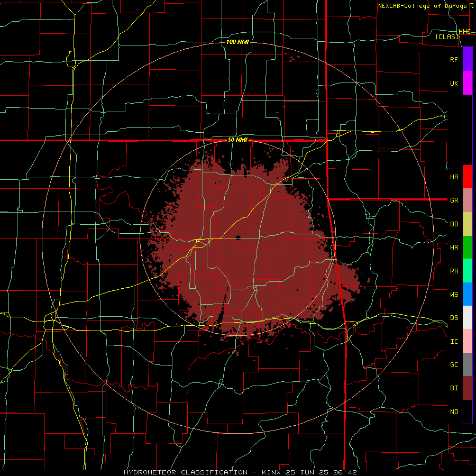Image resolution: width=476 pixels, height=476 pixels.
Task: Click the 'GR' legend label
Action: pyautogui.click(x=454, y=200)
